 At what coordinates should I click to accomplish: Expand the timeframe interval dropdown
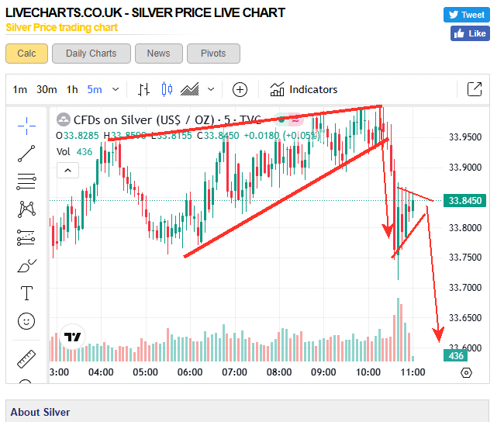click(116, 89)
